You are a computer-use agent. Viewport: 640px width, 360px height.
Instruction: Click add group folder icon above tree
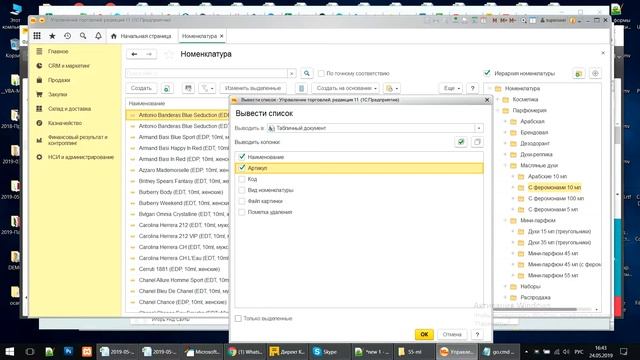pyautogui.click(x=579, y=73)
